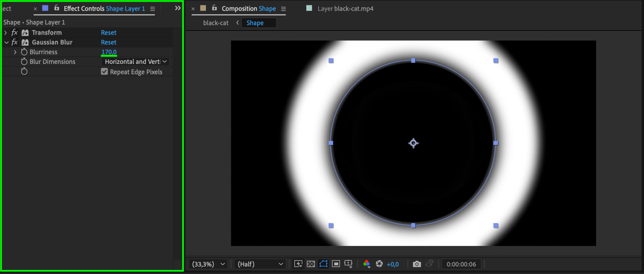Screen dimensions: 644x274
Task: Reset the Gaussian Blur effect
Action: (x=108, y=42)
